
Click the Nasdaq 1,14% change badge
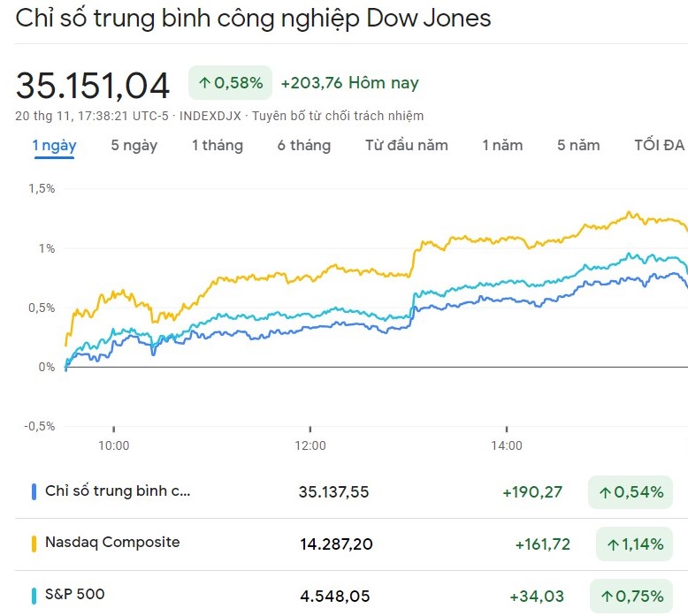(634, 544)
